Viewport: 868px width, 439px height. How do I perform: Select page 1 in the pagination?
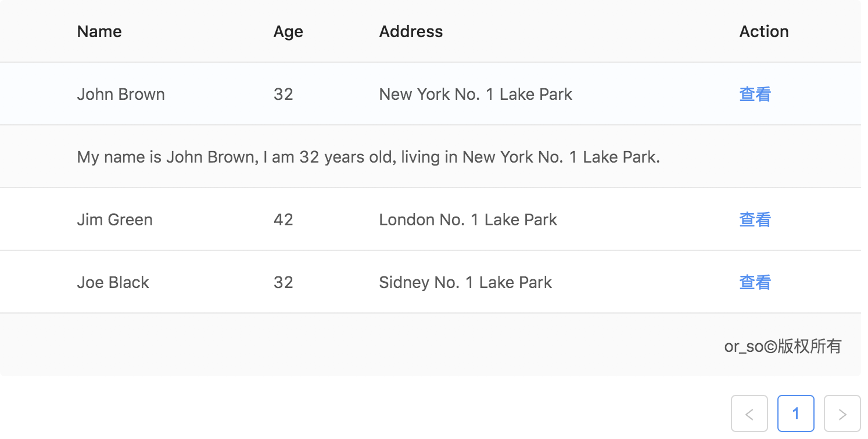795,414
